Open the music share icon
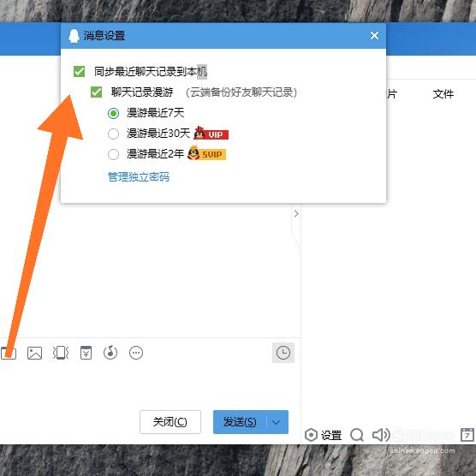Image resolution: width=476 pixels, height=476 pixels. tap(110, 353)
